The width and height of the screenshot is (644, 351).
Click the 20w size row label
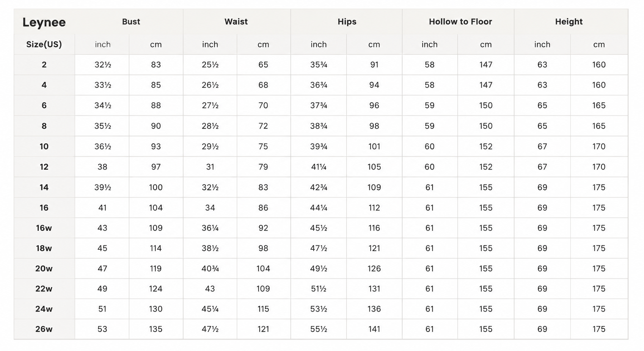point(44,268)
